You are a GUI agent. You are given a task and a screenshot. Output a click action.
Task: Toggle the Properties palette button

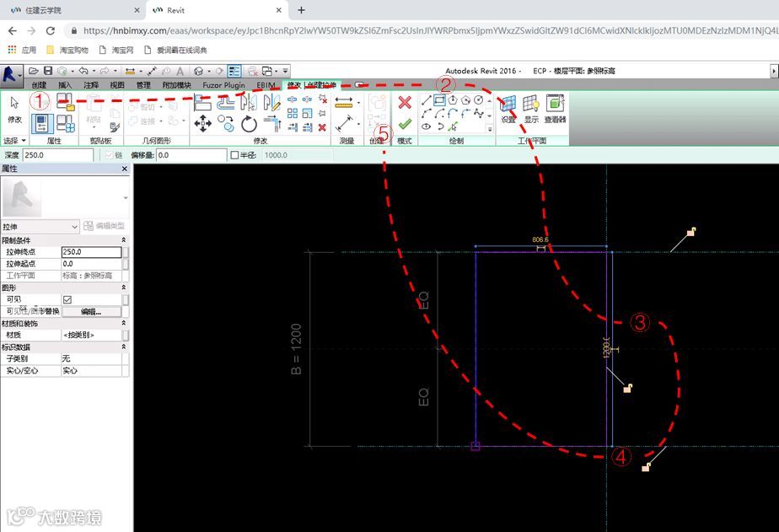pos(42,123)
